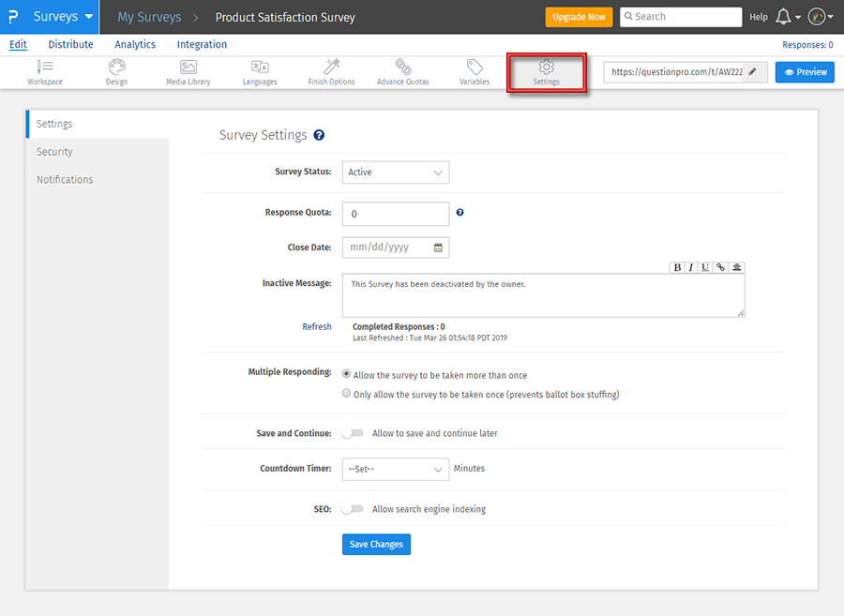Open Advance Quotas
Screen dimensions: 844x616
[x=402, y=72]
